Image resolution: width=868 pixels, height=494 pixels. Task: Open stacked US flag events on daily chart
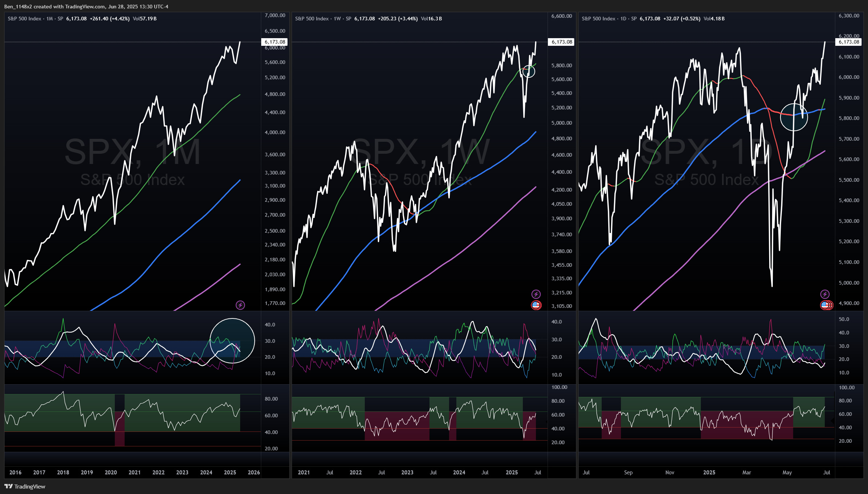pos(826,305)
